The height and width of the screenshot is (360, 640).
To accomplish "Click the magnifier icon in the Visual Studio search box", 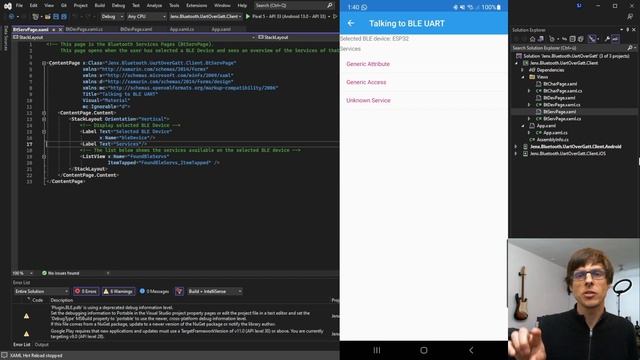I will click(x=329, y=5).
